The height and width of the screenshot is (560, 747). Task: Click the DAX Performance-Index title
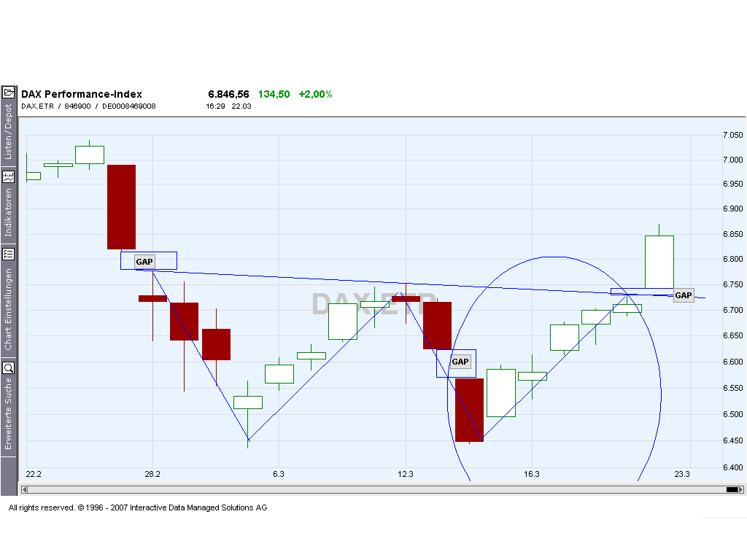(x=82, y=94)
